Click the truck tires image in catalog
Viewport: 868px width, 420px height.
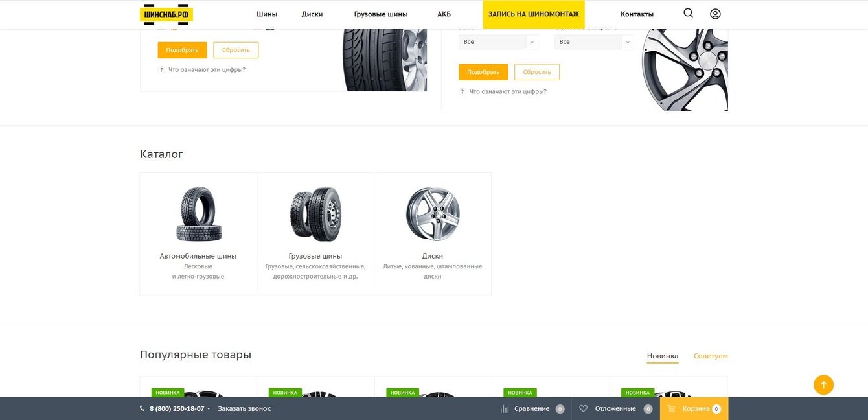[x=315, y=215]
